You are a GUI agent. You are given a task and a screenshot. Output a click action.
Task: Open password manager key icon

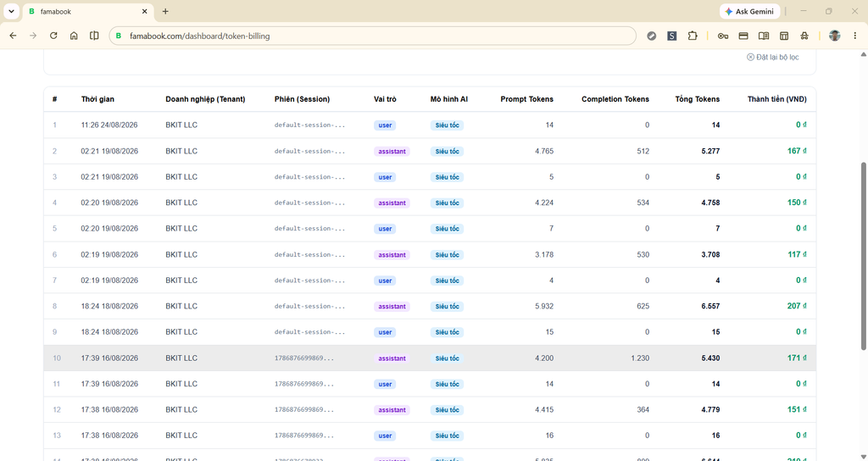(723, 36)
